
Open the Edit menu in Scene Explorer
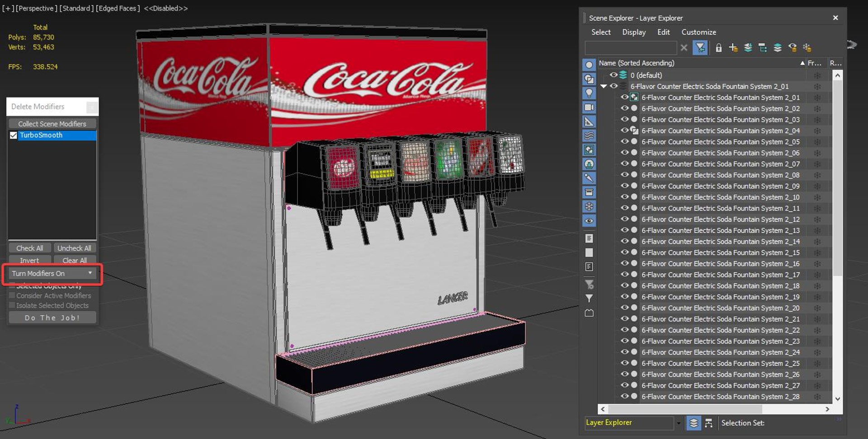663,32
